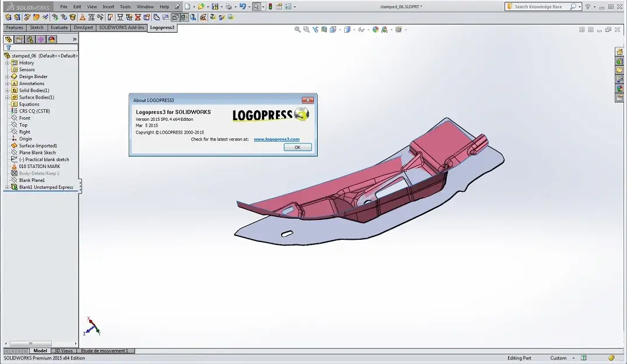Click the Zoom to Area icon

tap(306, 30)
